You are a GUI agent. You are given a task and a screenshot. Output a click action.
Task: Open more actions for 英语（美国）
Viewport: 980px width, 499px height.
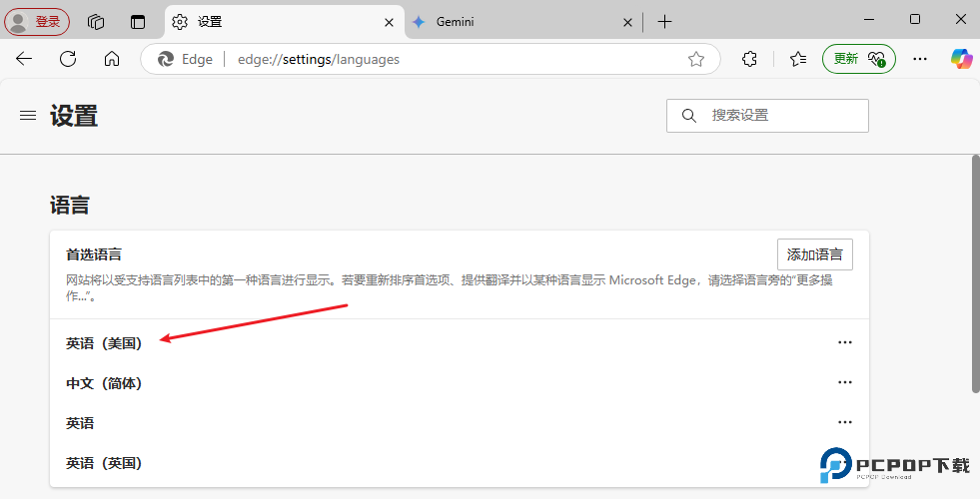(845, 342)
